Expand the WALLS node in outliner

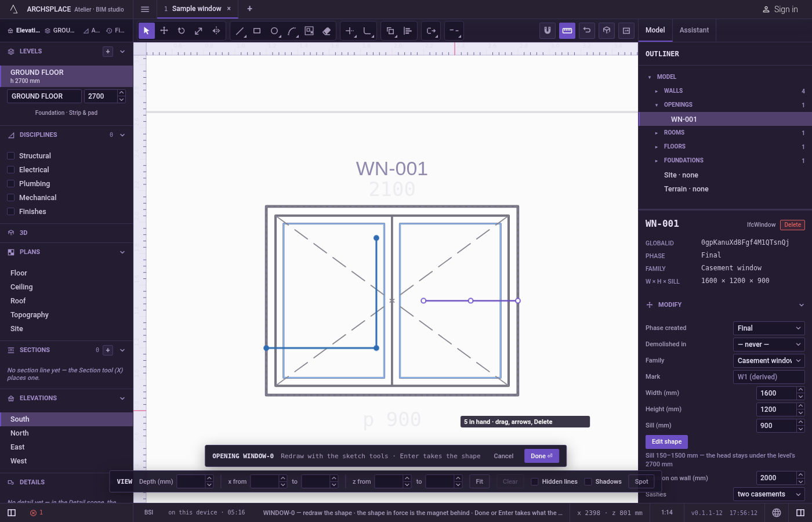pyautogui.click(x=657, y=91)
